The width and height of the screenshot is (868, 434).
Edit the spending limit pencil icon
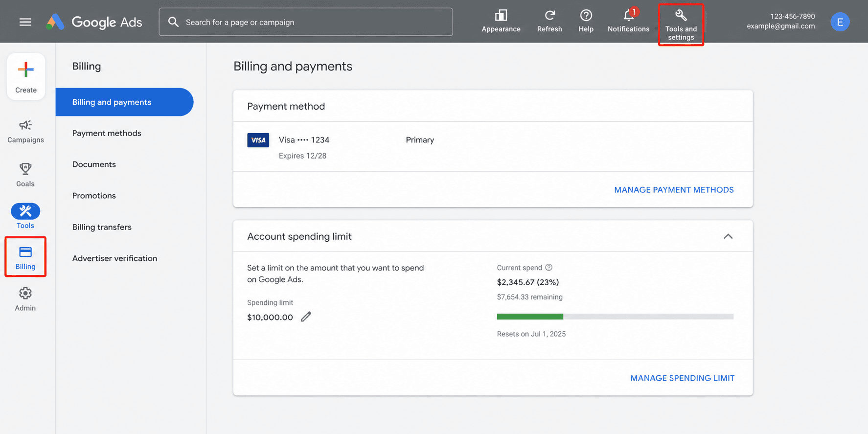(x=306, y=317)
